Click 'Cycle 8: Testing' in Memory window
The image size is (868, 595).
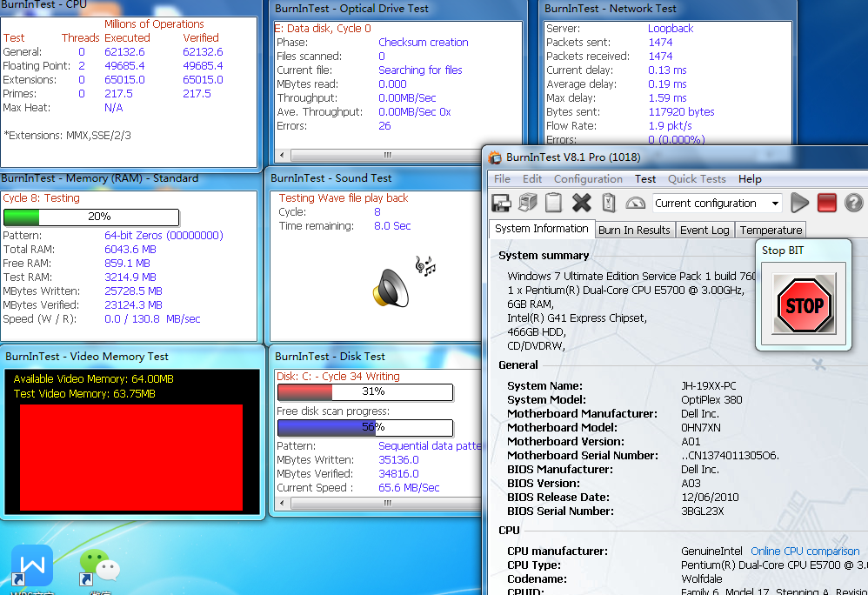41,198
